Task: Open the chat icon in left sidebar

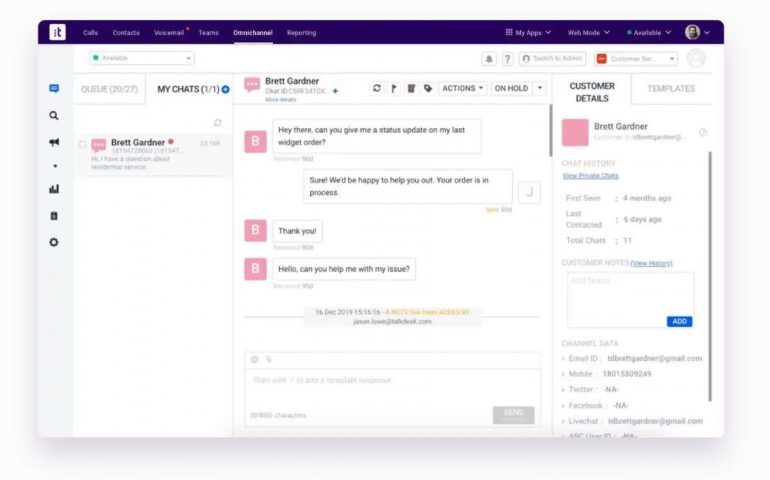Action: (54, 88)
